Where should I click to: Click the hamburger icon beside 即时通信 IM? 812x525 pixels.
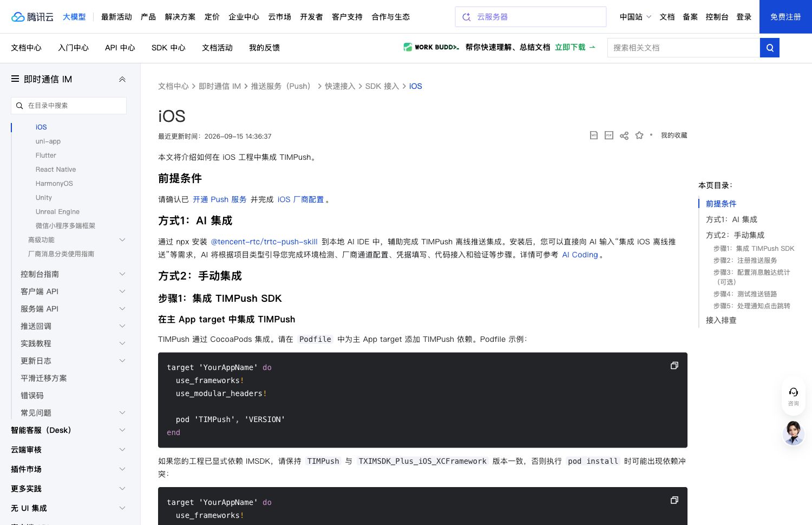pyautogui.click(x=15, y=79)
